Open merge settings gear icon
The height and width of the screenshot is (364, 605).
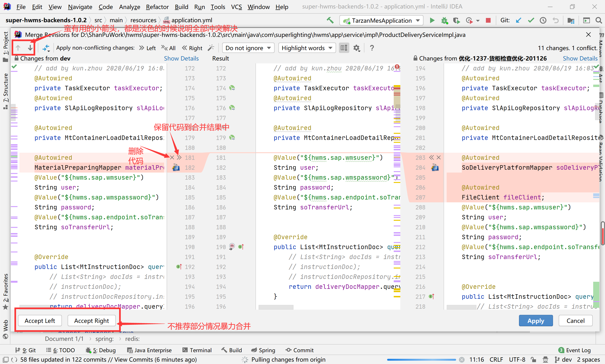(357, 48)
